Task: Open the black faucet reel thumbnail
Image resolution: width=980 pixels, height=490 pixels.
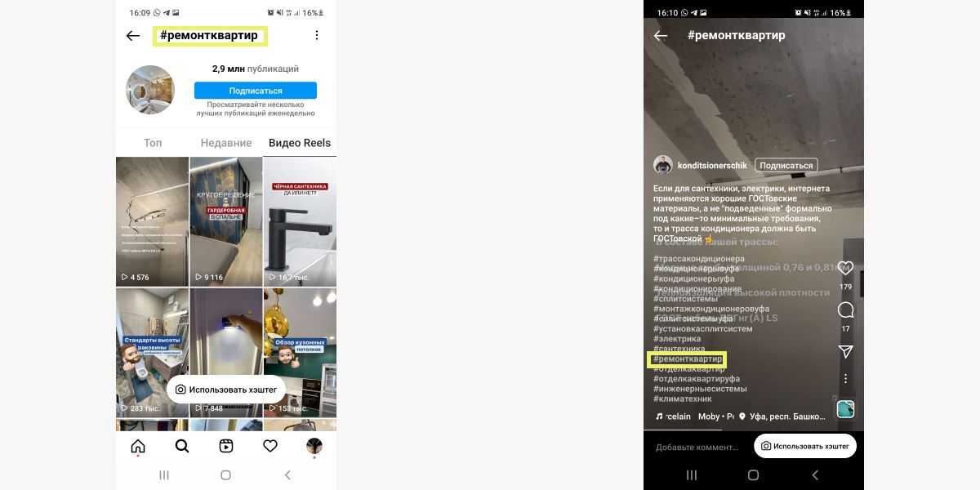Action: click(x=300, y=221)
